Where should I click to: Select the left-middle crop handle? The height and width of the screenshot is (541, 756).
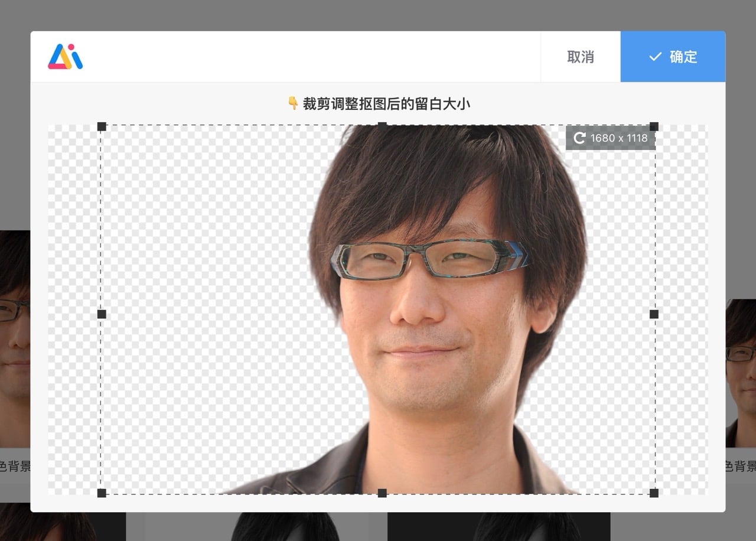coord(102,314)
